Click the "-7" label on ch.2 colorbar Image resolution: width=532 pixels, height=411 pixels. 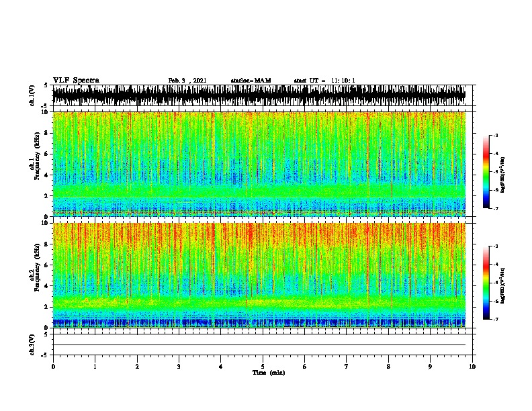(496, 320)
